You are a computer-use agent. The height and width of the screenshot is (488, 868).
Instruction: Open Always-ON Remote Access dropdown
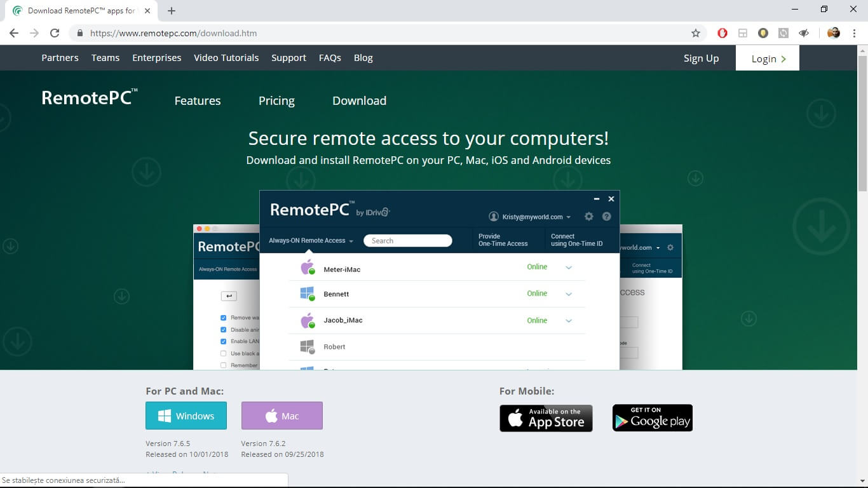[x=311, y=241]
